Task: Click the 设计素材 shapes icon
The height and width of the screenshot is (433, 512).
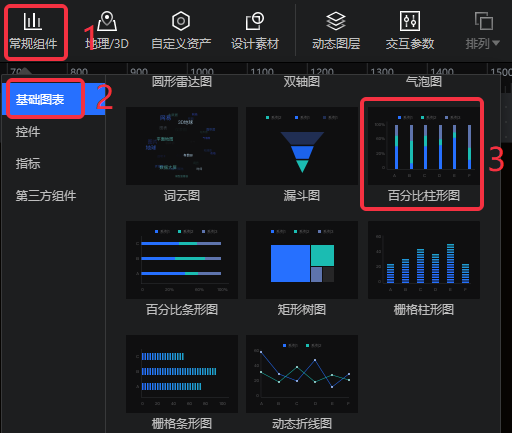Action: (x=255, y=21)
